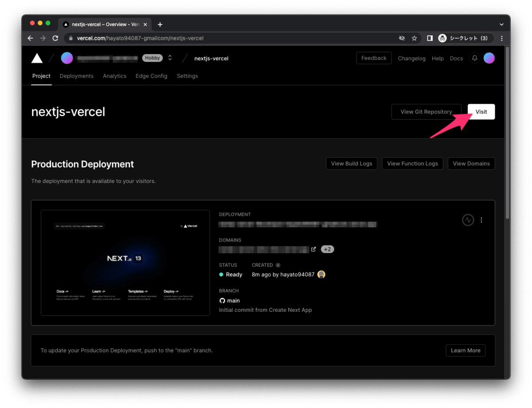This screenshot has height=408, width=532.
Task: Click the lock icon in the address bar
Action: (71, 38)
